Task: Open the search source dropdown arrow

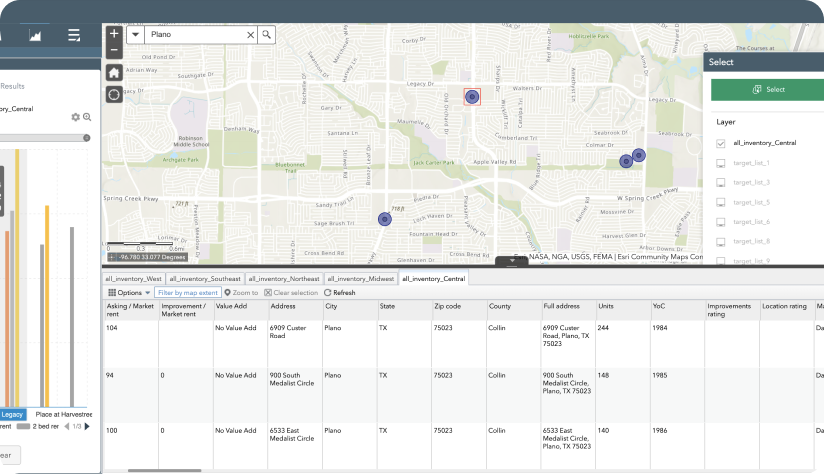Action: 135,35
